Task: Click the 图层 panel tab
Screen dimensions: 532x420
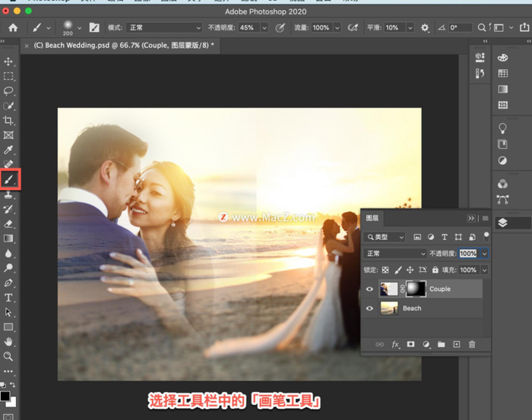Action: click(x=373, y=219)
